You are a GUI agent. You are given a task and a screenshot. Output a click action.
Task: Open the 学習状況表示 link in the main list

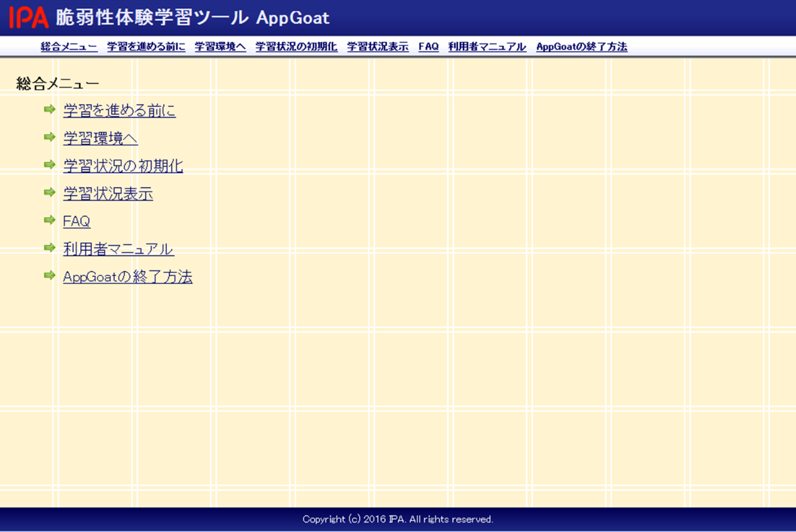pos(108,194)
